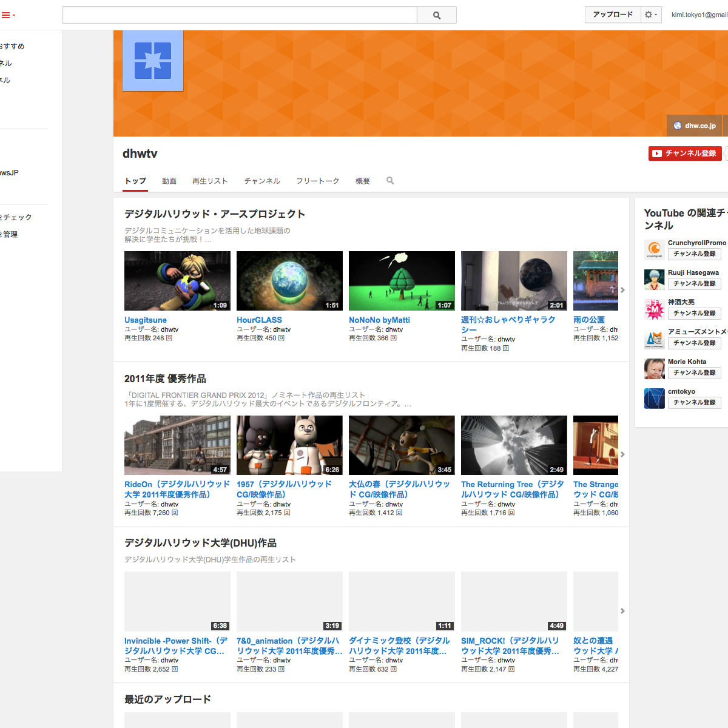Open the gear settings dropdown

651,15
